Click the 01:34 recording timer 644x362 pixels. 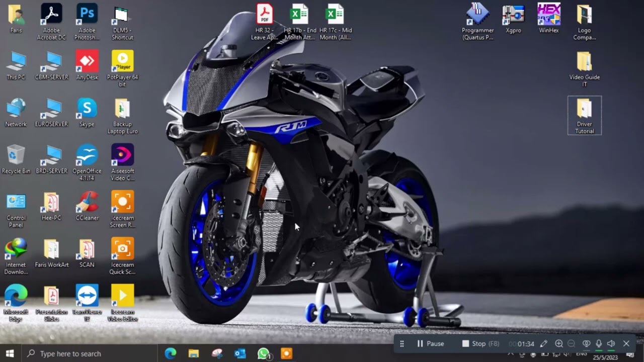pyautogui.click(x=522, y=344)
